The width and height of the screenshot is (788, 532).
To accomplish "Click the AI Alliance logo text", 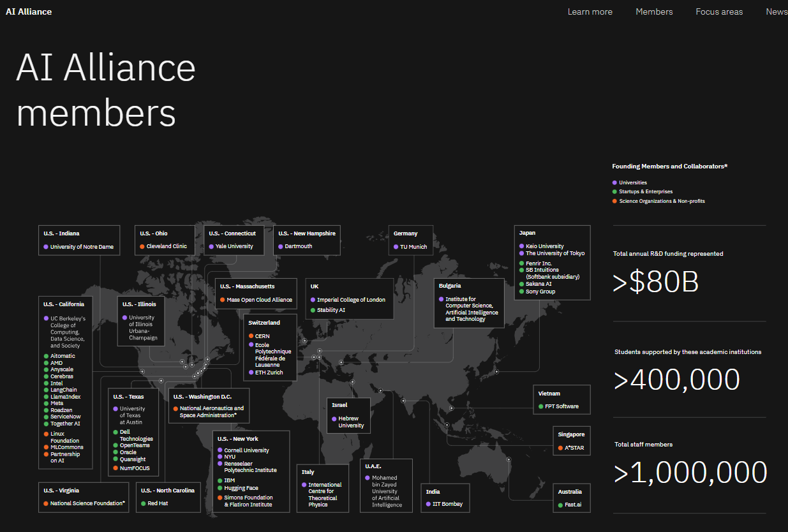I will point(29,11).
